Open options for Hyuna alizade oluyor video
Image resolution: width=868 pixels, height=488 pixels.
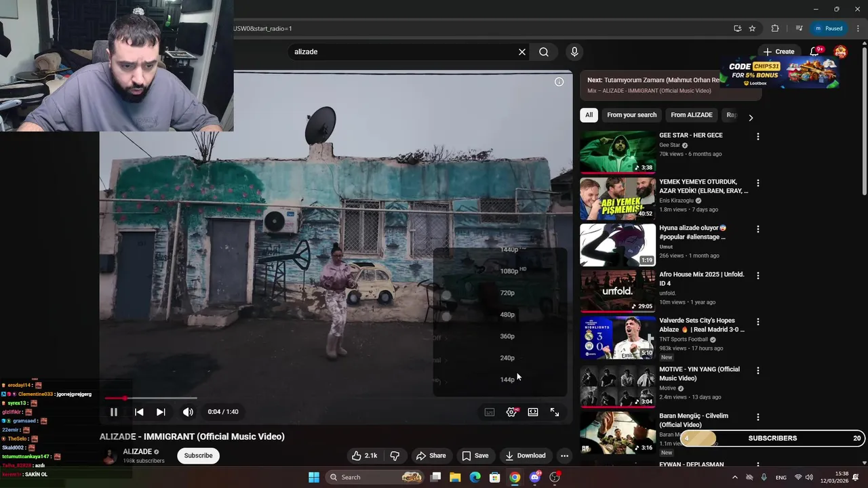tap(758, 230)
